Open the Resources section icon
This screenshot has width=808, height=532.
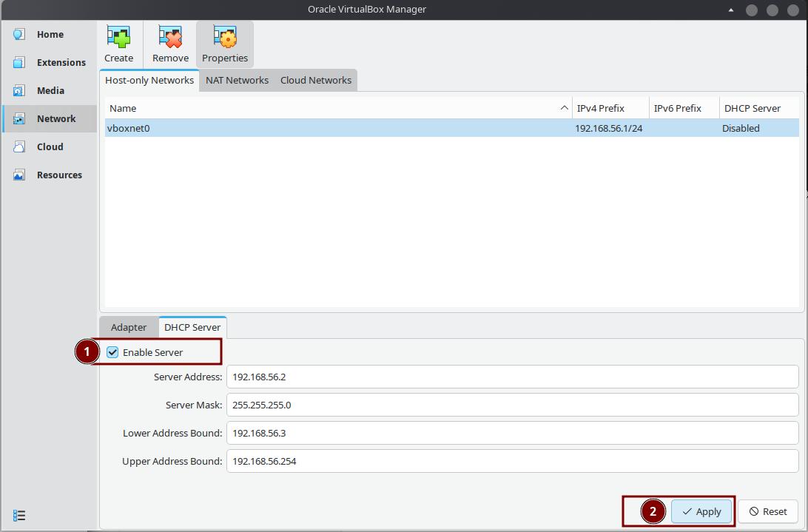point(19,175)
